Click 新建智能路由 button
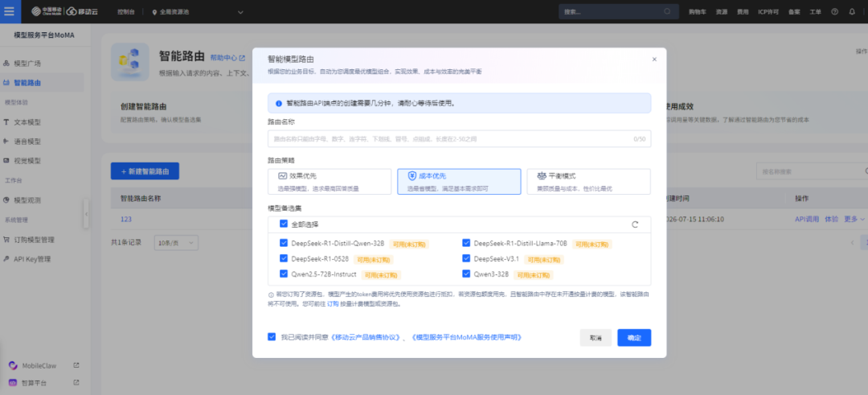 pos(145,171)
